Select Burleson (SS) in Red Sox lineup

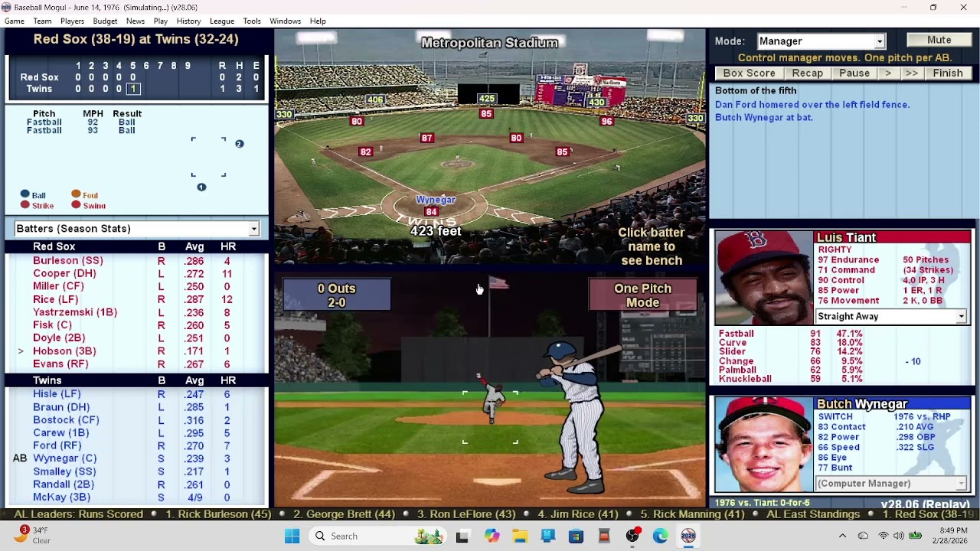68,260
